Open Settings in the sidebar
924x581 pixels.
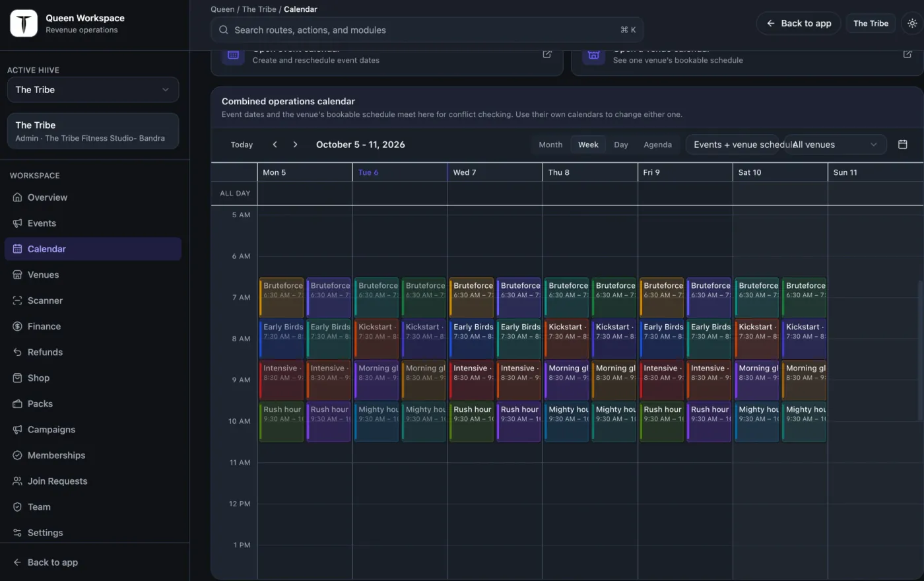click(93, 533)
